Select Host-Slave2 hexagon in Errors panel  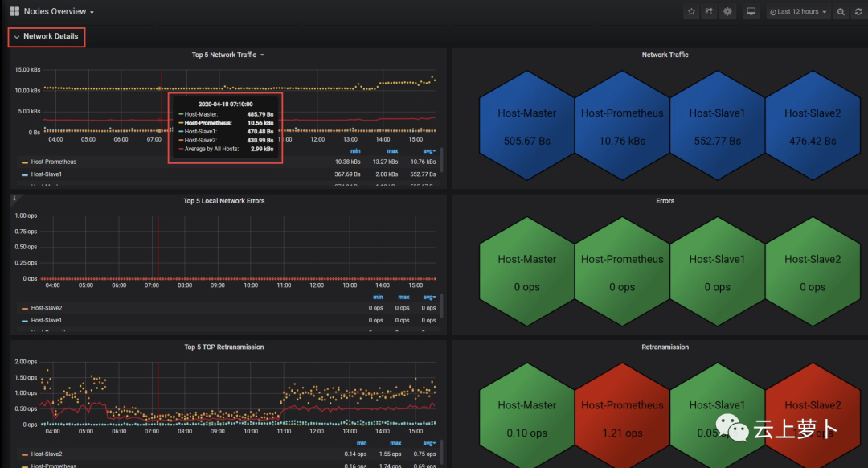(813, 272)
